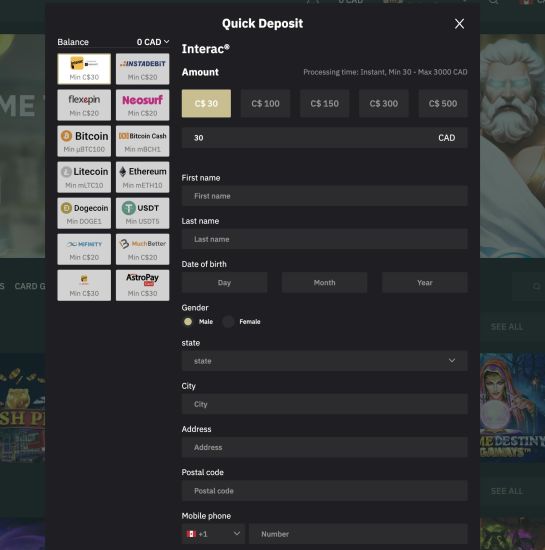Focus the First name input field

[324, 196]
